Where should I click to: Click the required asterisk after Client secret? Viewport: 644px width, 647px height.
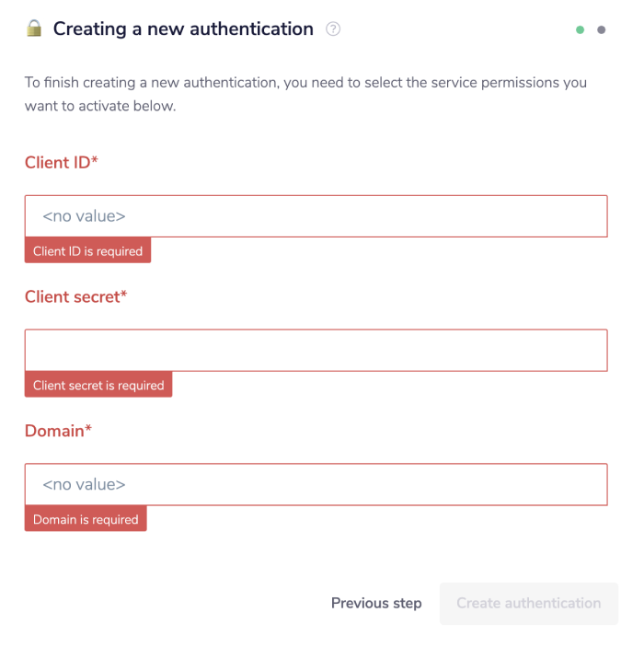[124, 295]
